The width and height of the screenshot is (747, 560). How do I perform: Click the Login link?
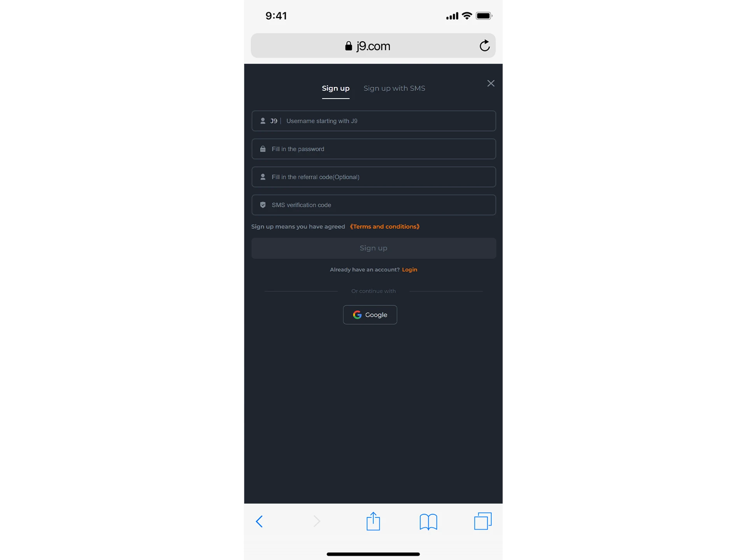tap(409, 269)
